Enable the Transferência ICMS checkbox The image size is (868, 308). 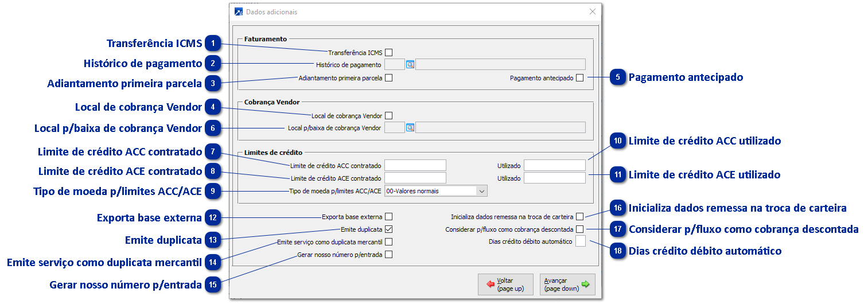(x=389, y=53)
